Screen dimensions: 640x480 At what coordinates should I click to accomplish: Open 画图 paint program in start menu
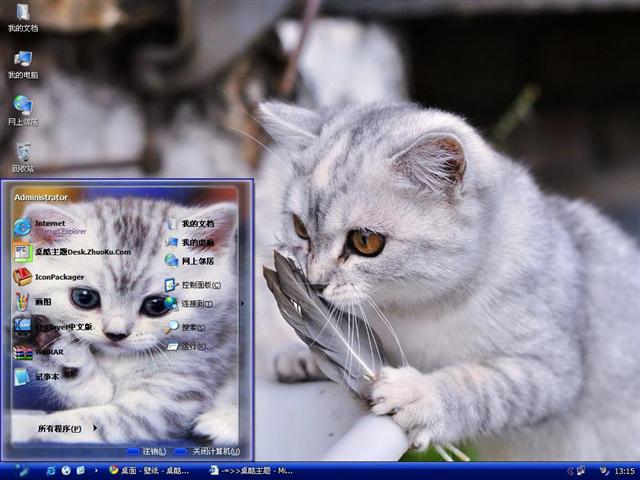point(33,302)
